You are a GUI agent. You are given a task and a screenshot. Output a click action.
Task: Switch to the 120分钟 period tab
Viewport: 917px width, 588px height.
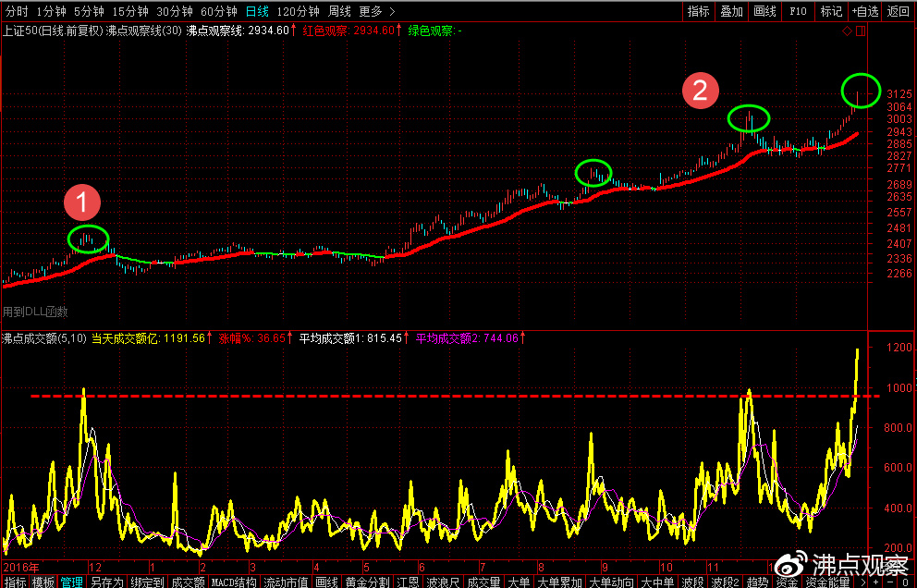tap(299, 11)
